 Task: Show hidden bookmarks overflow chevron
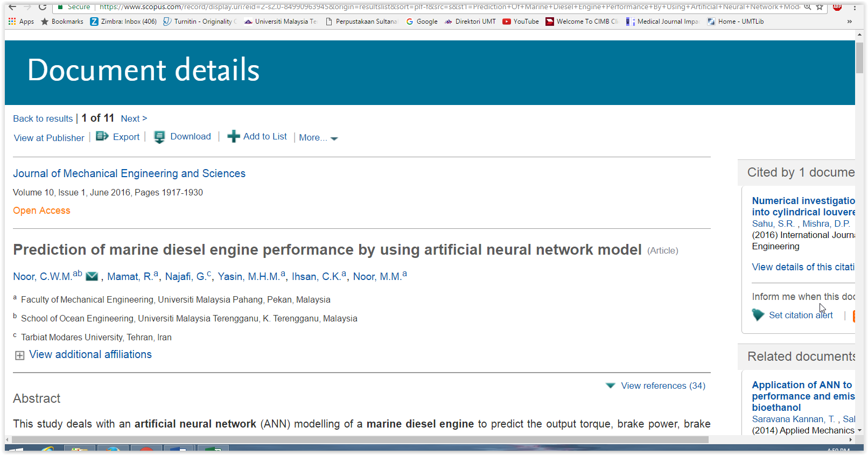(849, 22)
